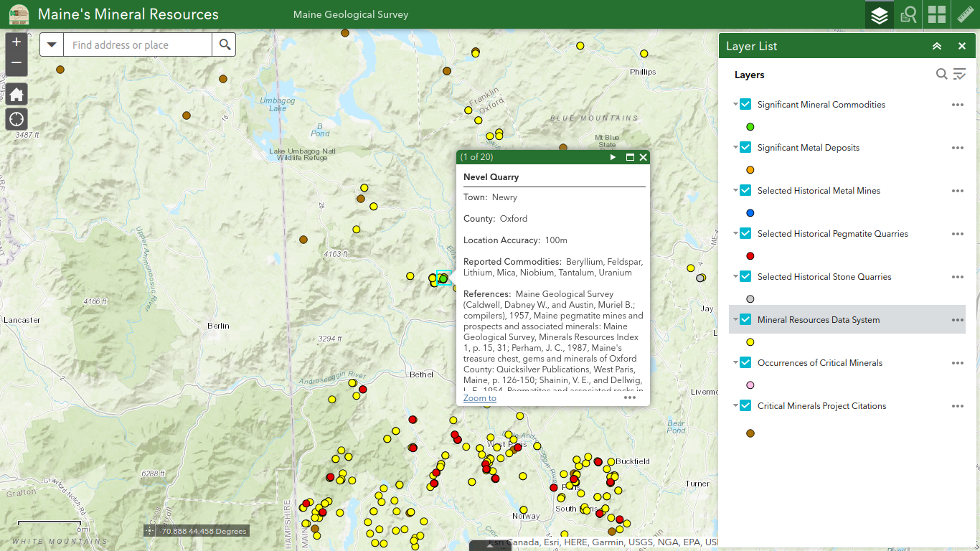Click the Nevel Quarry popup title

[x=491, y=176]
